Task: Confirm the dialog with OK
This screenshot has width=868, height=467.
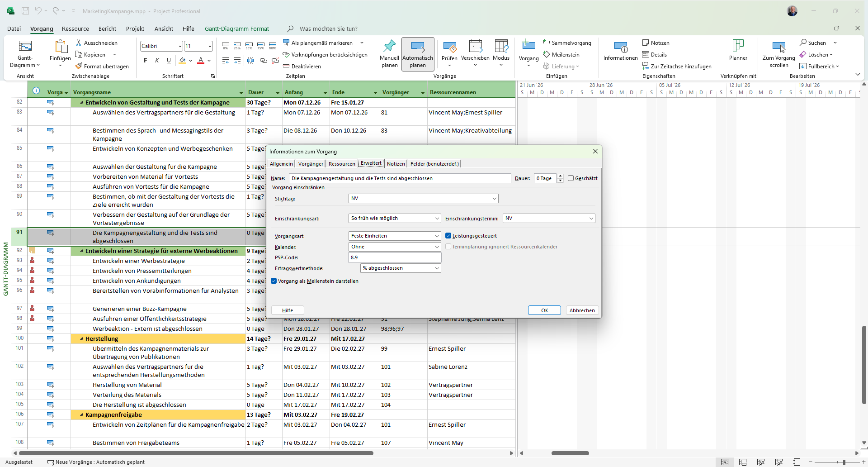Action: point(544,310)
